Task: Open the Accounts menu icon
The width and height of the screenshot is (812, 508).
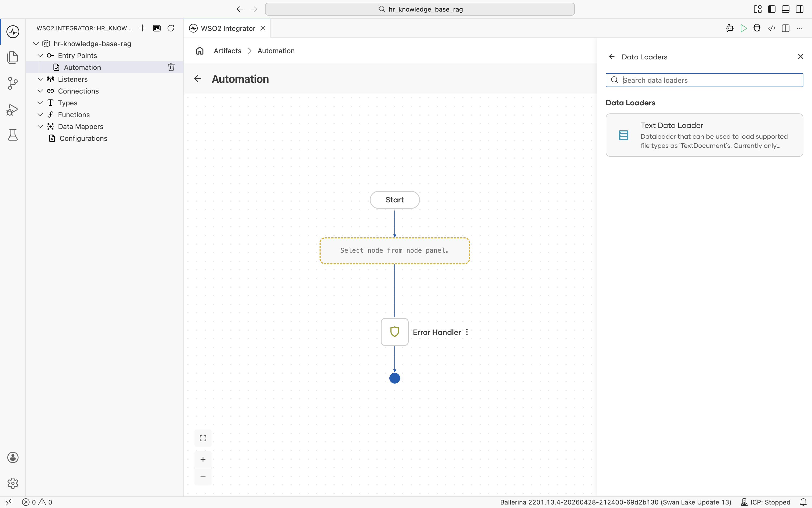Action: (x=13, y=457)
